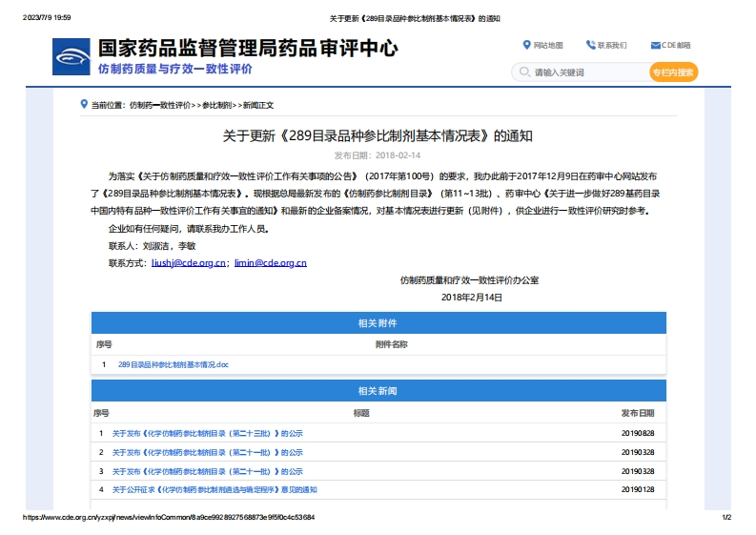Click the location pin before 当前位置

84,104
